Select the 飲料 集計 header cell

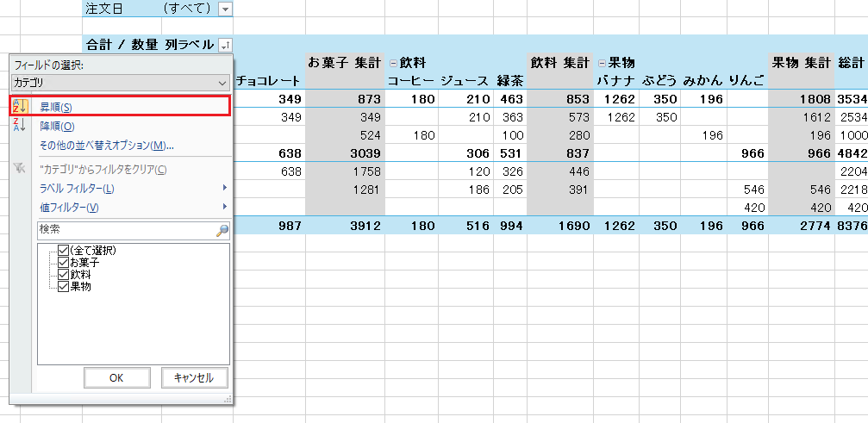tap(560, 63)
